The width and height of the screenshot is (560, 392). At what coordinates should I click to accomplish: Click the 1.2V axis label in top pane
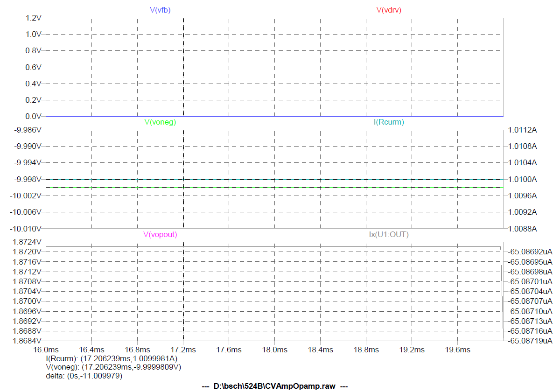[34, 18]
